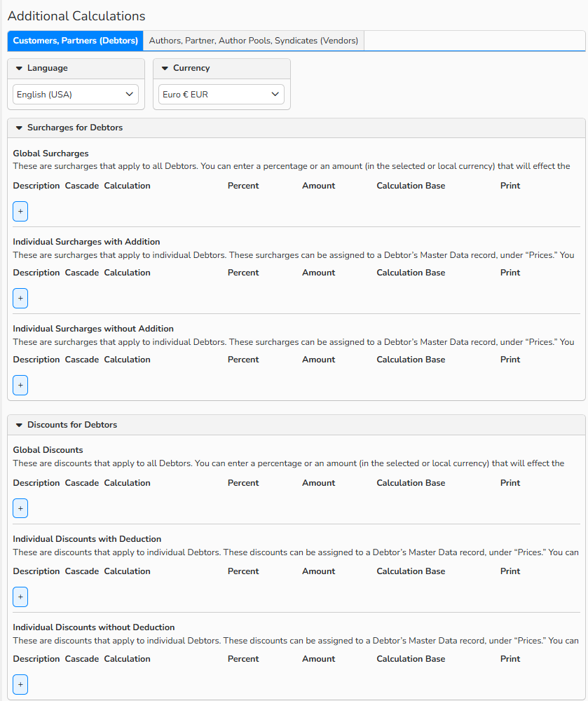Screen dimensions: 588x701
Task: Add a new Global Discounts row
Action: click(x=20, y=508)
